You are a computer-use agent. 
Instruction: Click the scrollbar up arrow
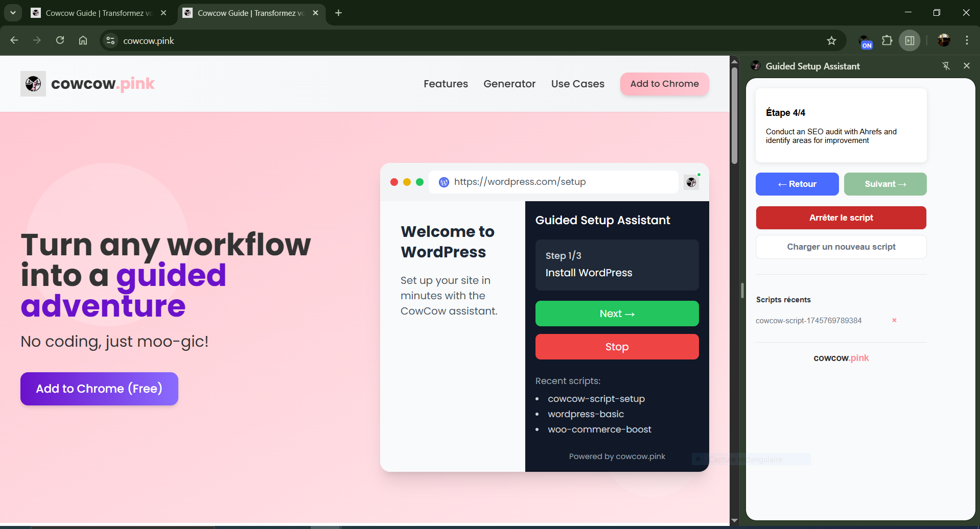coord(734,61)
